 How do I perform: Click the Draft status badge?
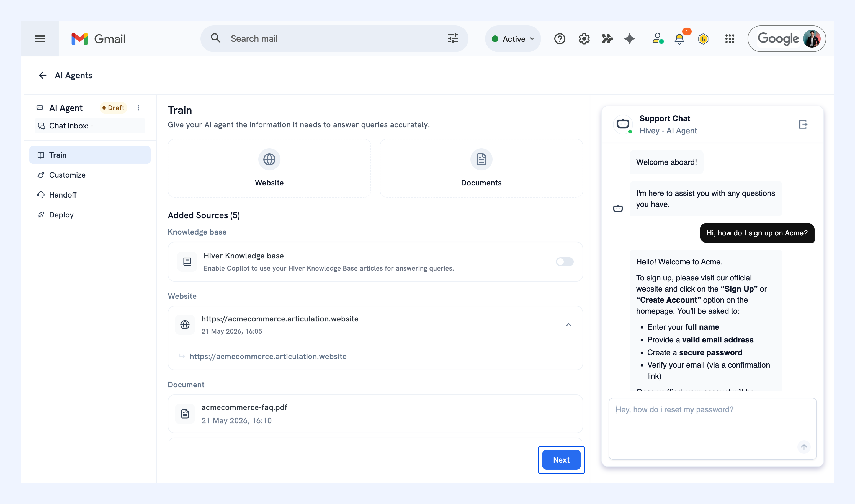click(x=114, y=108)
